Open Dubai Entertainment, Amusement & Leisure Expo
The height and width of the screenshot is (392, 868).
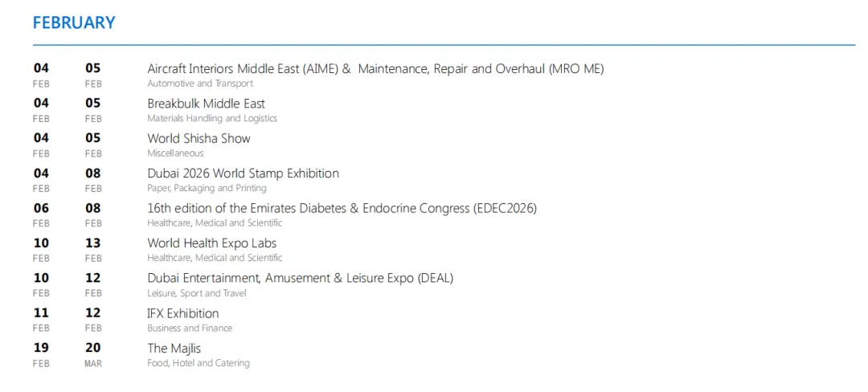[300, 278]
